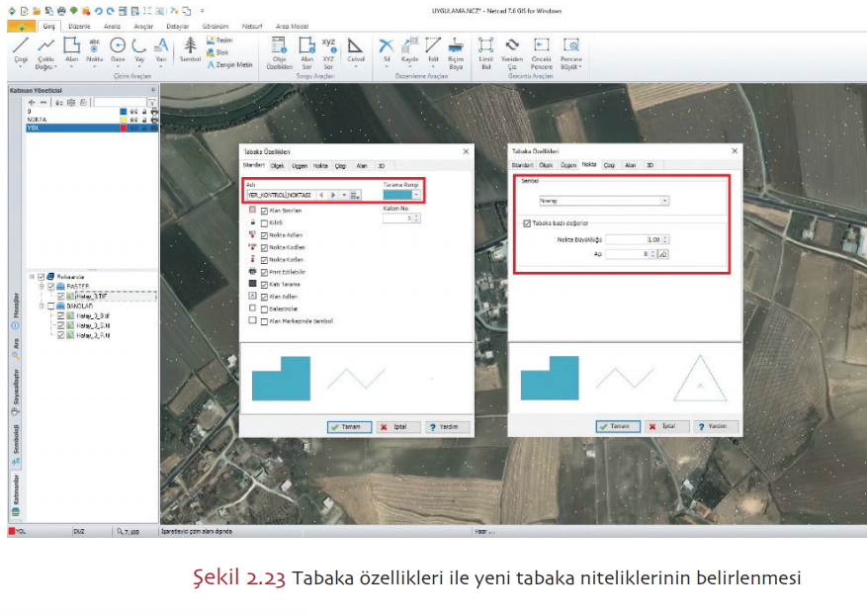Click Tamam in the left dialog
Viewport: 867px width, 616px height.
(349, 427)
